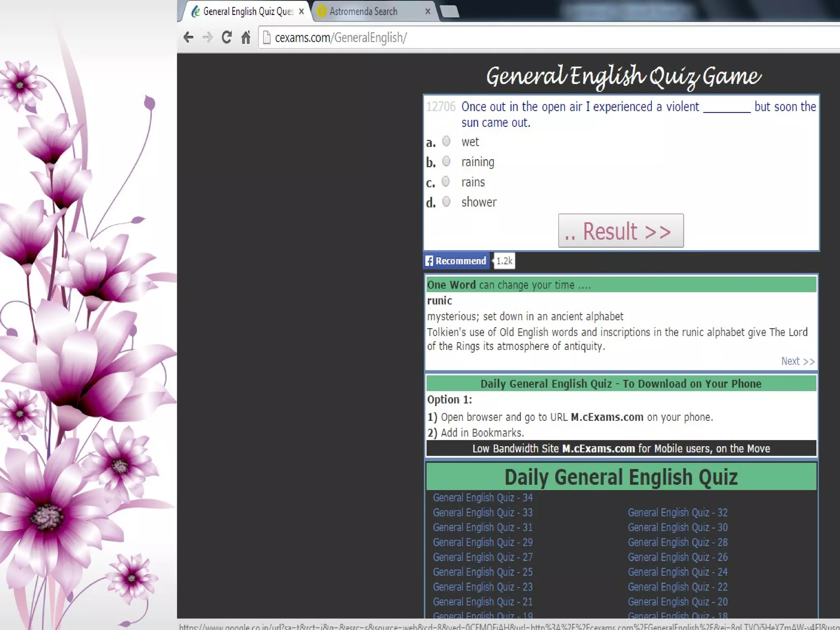Image resolution: width=840 pixels, height=630 pixels.
Task: Click the browser forward arrow
Action: [208, 37]
